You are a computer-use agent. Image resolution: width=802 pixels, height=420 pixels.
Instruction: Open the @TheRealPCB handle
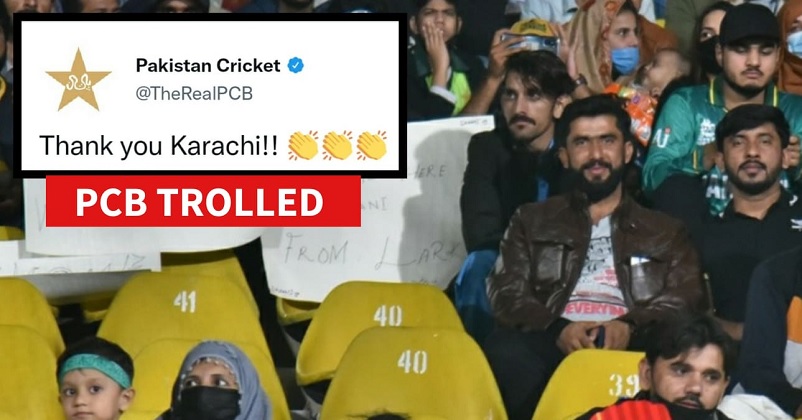point(194,94)
